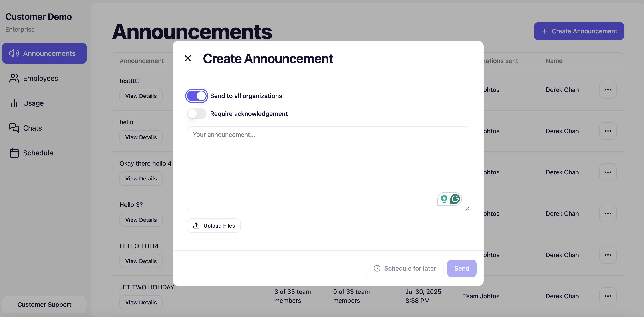
Task: Click the Chats speech bubble icon in sidebar
Action: (14, 128)
